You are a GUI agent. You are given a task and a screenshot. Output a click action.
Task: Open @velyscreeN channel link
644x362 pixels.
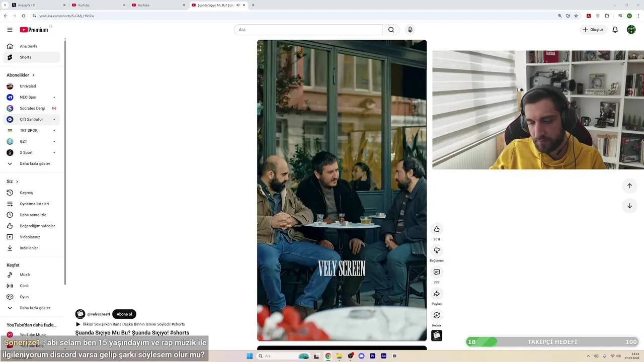99,314
